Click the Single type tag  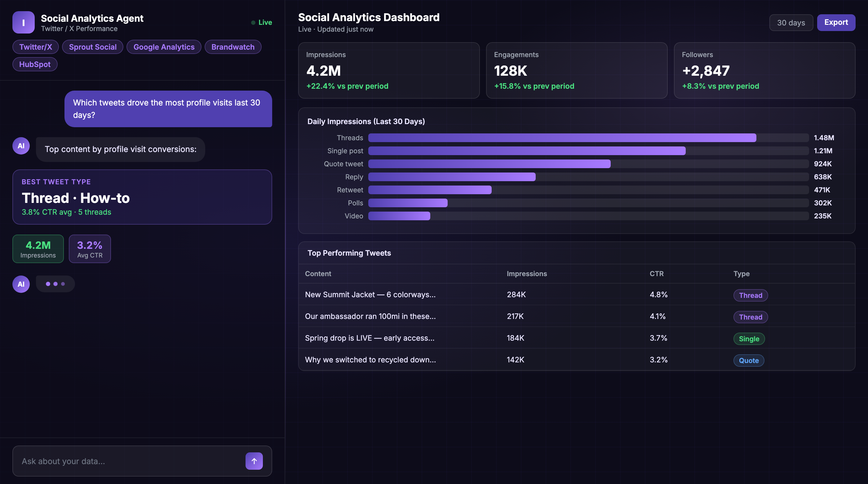749,339
